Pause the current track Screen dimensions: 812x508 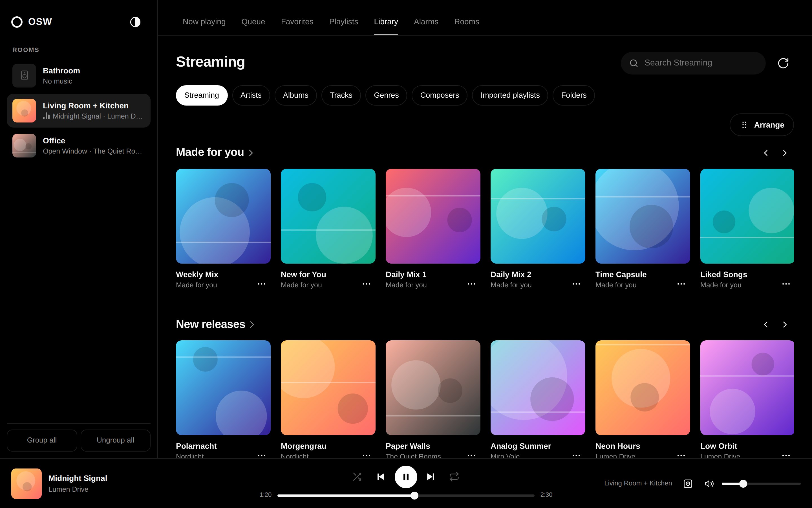pos(406,477)
